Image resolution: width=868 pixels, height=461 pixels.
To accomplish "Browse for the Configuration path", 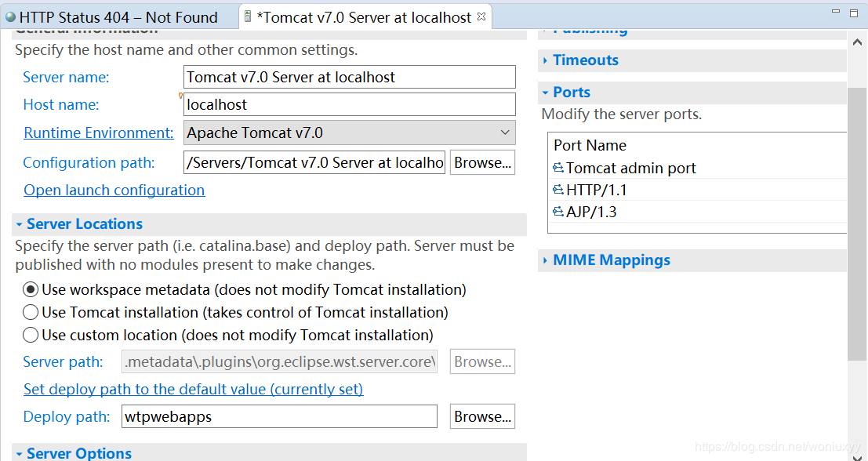I will [483, 162].
